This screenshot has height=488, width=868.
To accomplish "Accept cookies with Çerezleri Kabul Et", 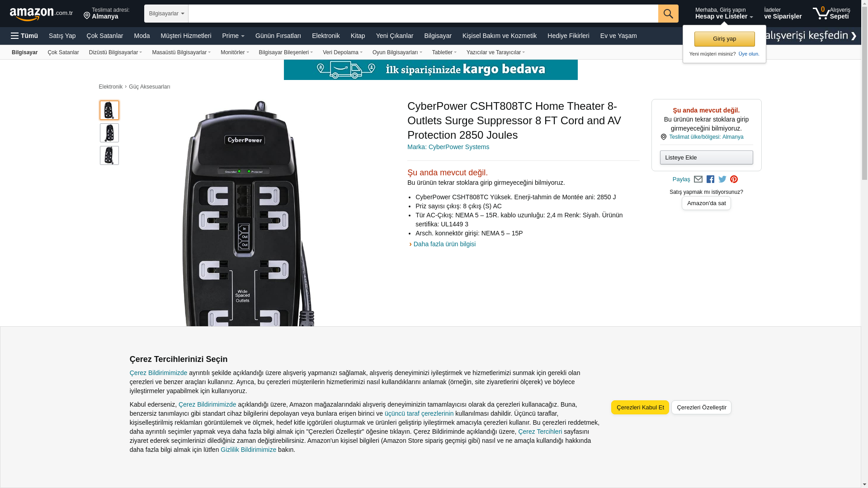I will click(x=640, y=407).
